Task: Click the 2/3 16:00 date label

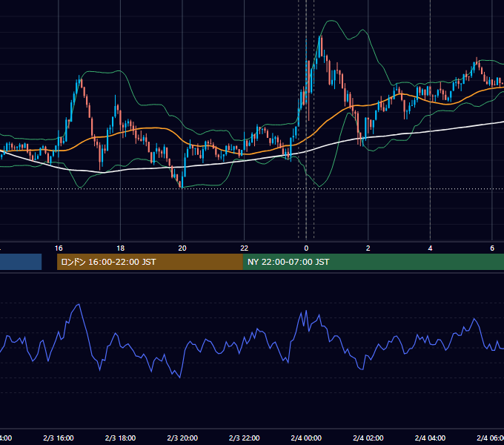Action: click(59, 438)
